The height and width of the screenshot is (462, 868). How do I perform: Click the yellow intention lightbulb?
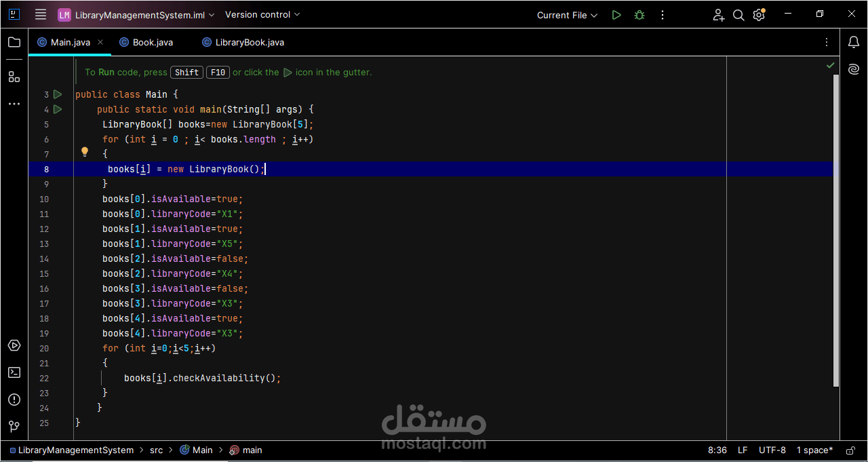(85, 152)
